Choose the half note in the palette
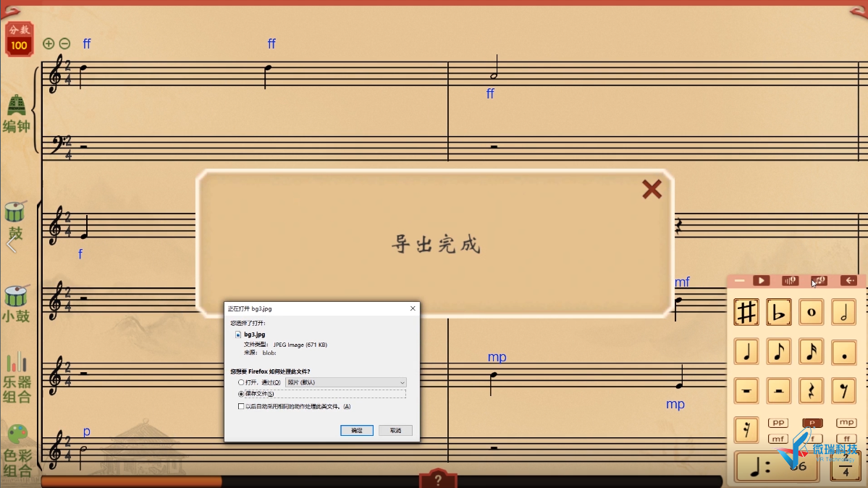This screenshot has width=868, height=488. [843, 312]
